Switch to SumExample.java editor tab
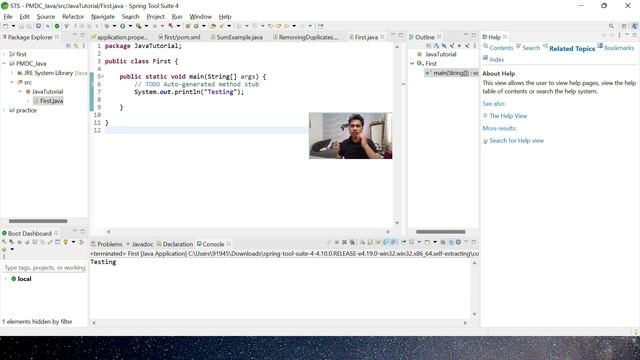This screenshot has height=360, width=640. pos(236,37)
